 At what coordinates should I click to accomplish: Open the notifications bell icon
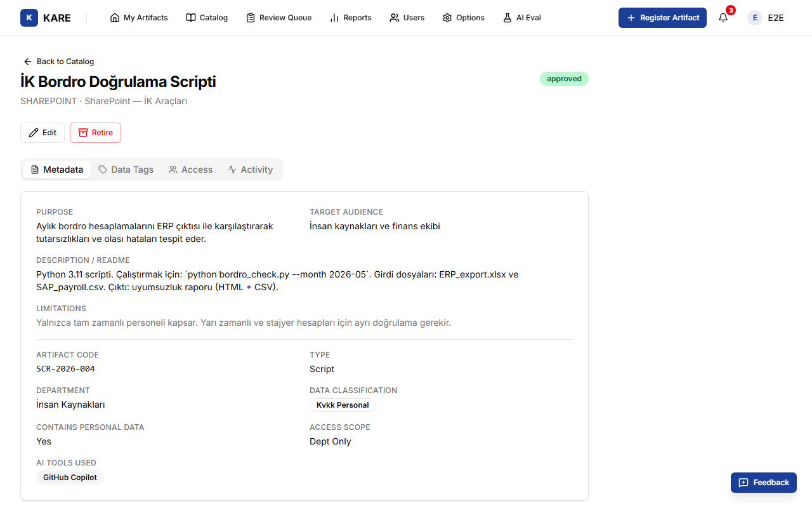pos(723,18)
